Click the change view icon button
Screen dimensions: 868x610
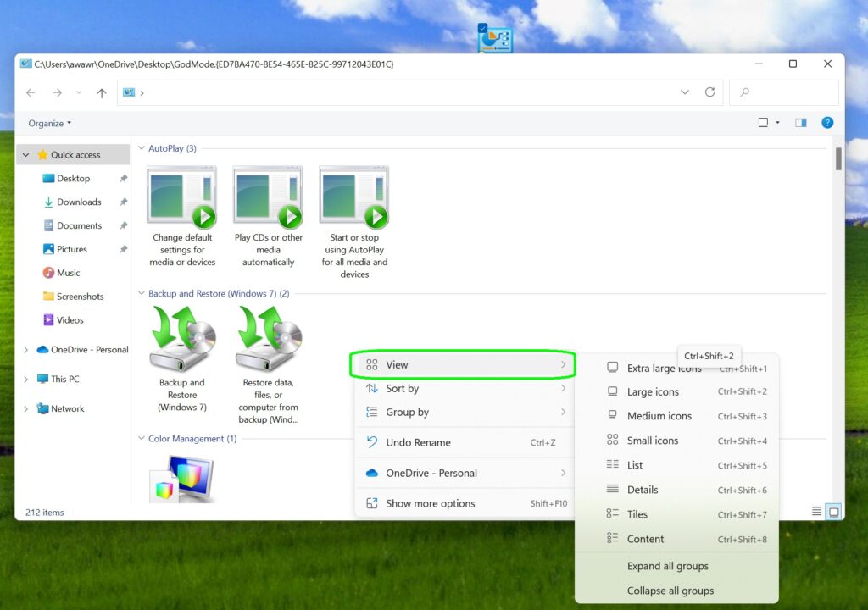click(x=763, y=122)
